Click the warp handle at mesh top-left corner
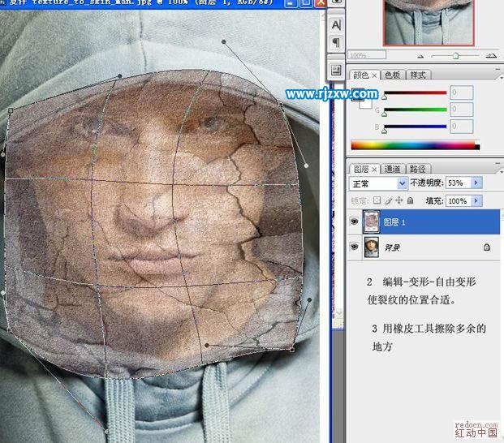This screenshot has height=443, width=504. click(x=11, y=111)
